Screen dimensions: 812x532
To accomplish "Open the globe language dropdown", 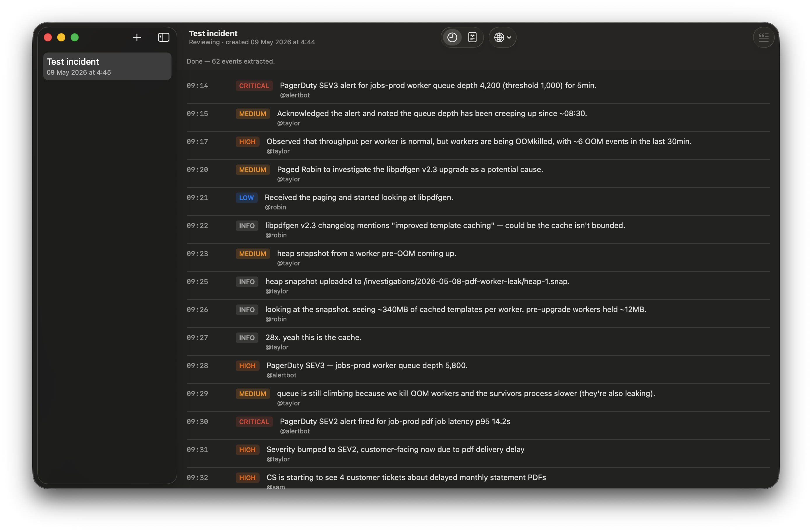I will tap(503, 38).
